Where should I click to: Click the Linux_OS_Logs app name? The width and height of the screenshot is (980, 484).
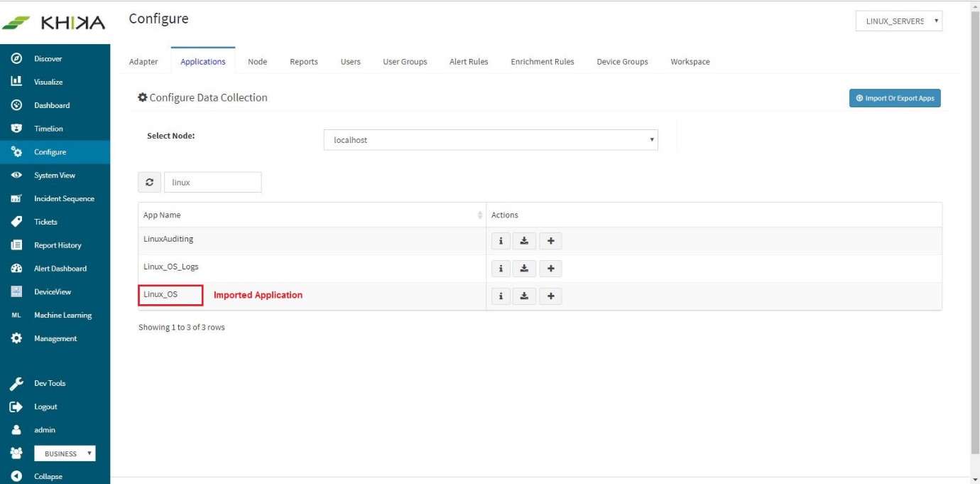click(x=171, y=267)
